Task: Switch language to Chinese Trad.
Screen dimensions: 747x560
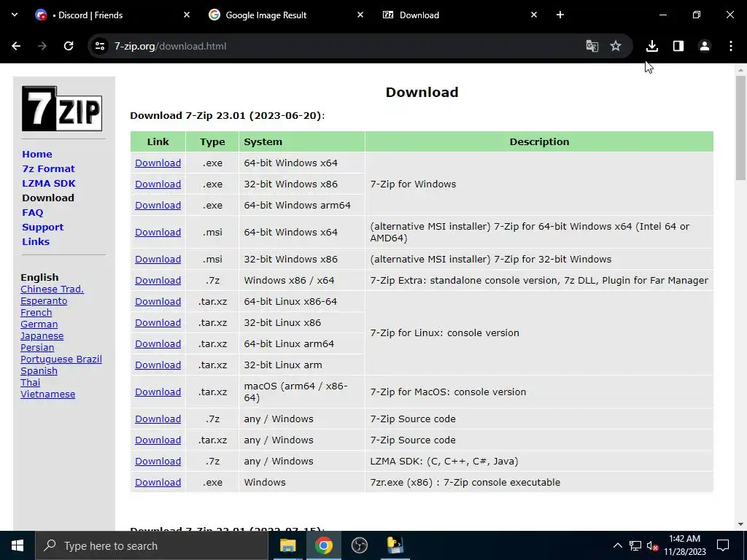Action: pyautogui.click(x=52, y=289)
